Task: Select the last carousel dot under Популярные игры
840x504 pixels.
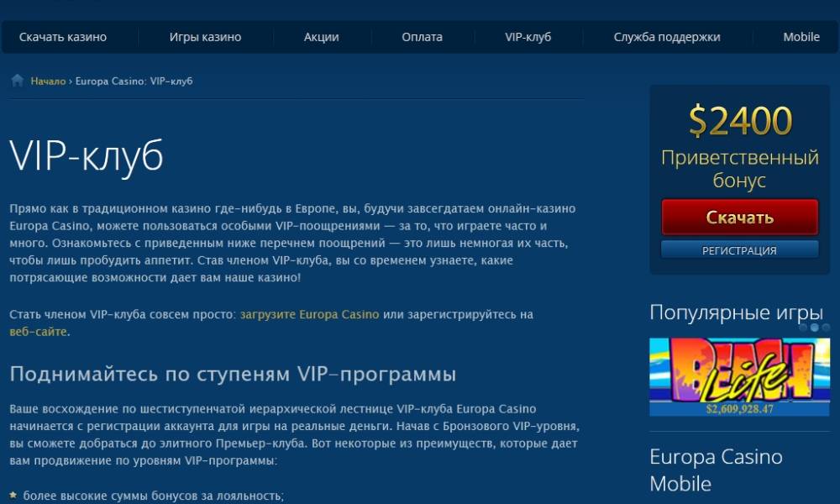Action: point(826,328)
